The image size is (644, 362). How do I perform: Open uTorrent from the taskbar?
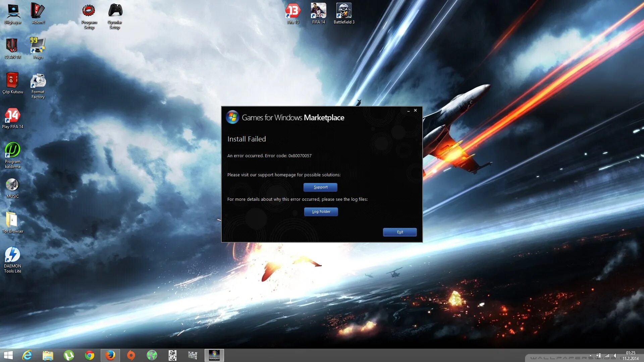click(69, 355)
